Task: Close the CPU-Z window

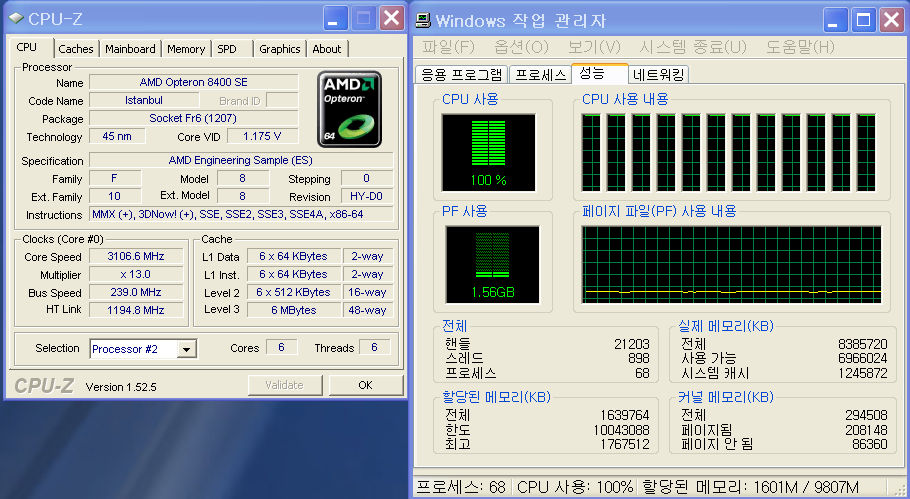Action: (x=392, y=19)
